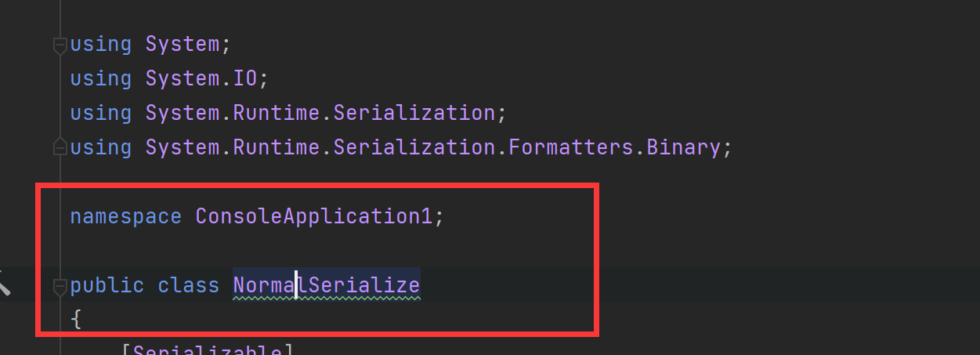This screenshot has height=355, width=980.
Task: Click the "class" keyword
Action: coord(189,285)
